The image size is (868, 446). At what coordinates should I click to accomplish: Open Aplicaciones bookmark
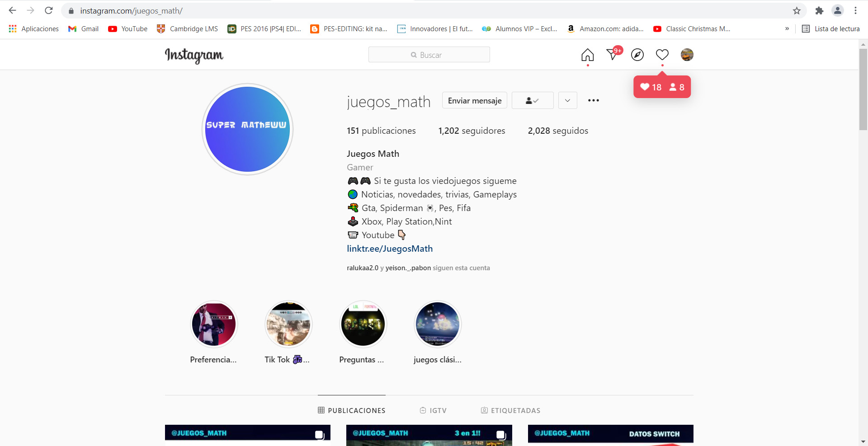tap(34, 29)
